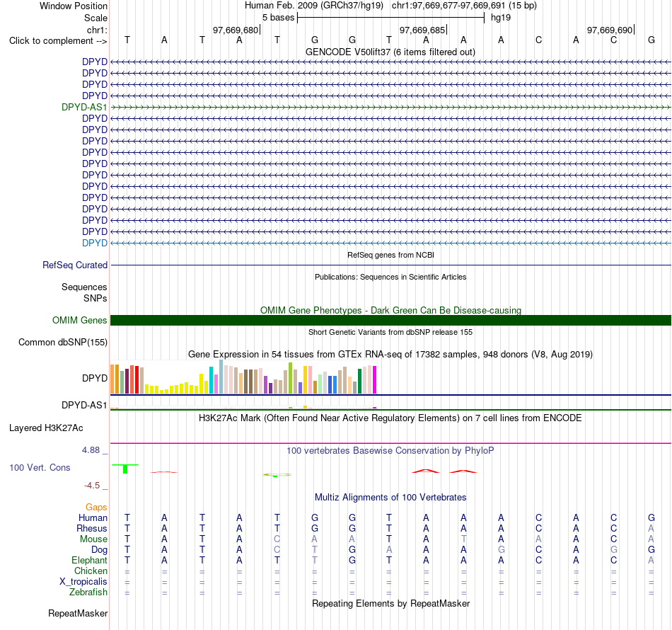672x630 pixels.
Task: Click the 'Human' alignment row label
Action: [93, 518]
